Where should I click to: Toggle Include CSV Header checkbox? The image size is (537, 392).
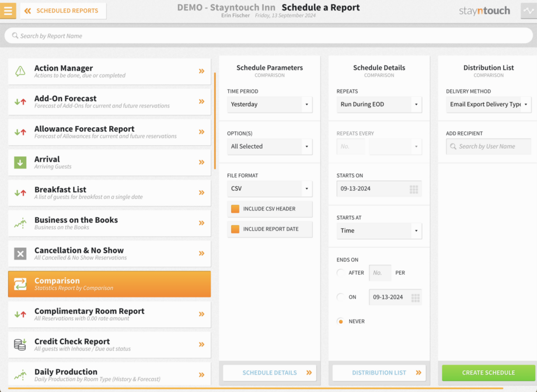coord(235,209)
